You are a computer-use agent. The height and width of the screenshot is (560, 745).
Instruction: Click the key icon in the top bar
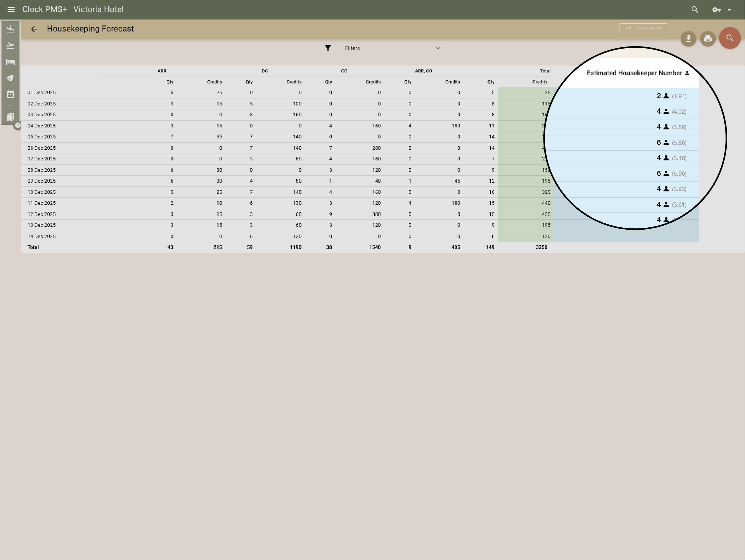[x=717, y=9]
